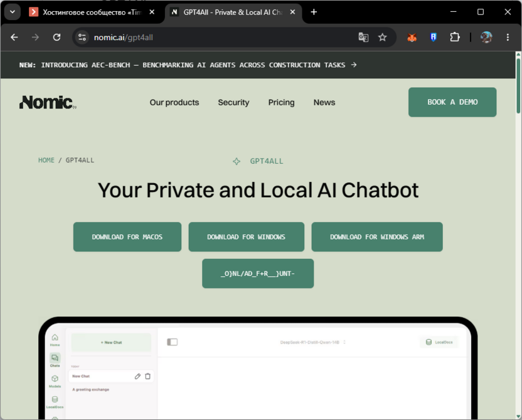
Task: Open site information icon in address bar
Action: tap(82, 37)
